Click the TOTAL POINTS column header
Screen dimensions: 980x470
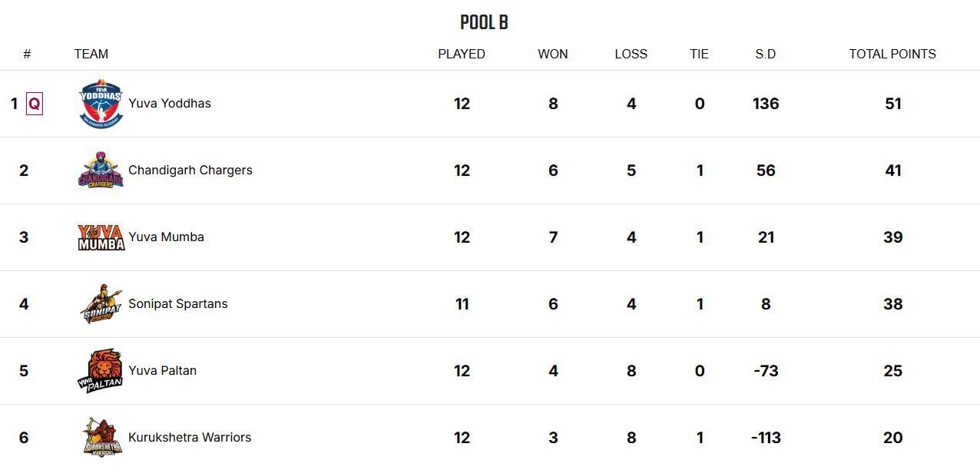[892, 55]
